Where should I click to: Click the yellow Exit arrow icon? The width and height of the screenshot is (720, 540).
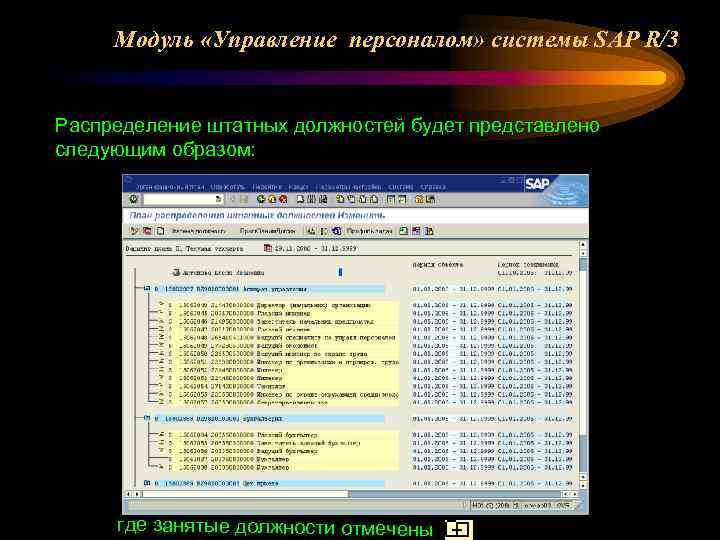[272, 199]
